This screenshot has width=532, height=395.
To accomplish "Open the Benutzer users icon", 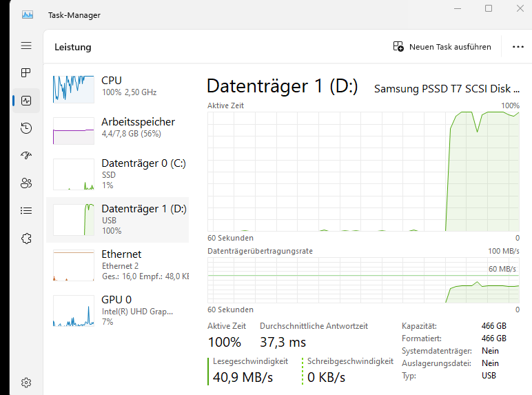I will [26, 183].
